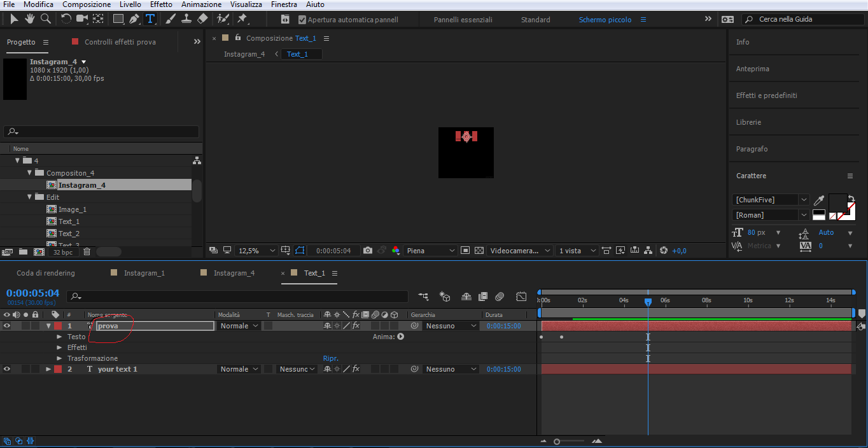The height and width of the screenshot is (448, 868).
Task: Select the Type tool
Action: click(x=150, y=20)
